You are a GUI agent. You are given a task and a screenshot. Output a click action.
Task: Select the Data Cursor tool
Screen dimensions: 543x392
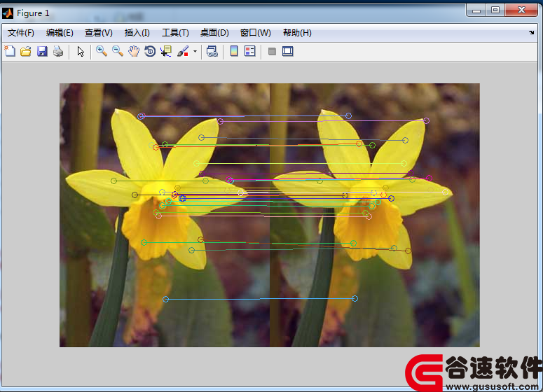(x=166, y=51)
